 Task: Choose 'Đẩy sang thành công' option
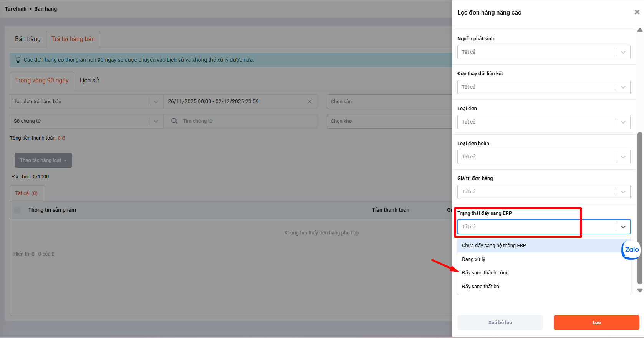click(485, 273)
